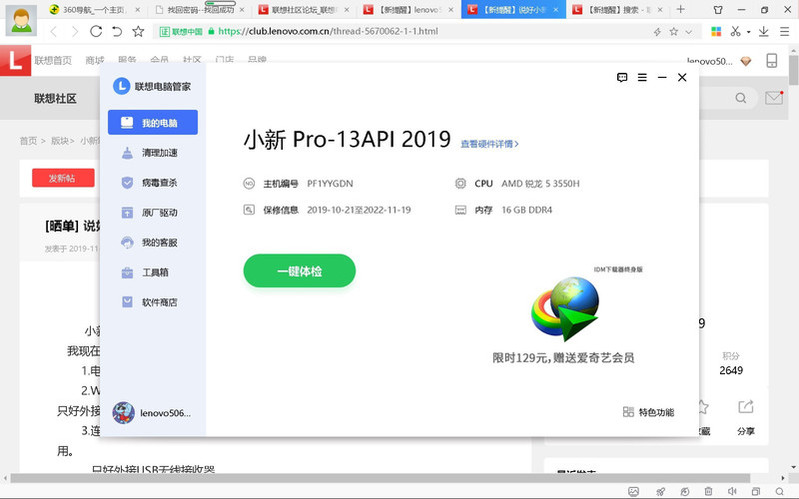
Task: Open 工具箱 in the sidebar
Action: 152,273
